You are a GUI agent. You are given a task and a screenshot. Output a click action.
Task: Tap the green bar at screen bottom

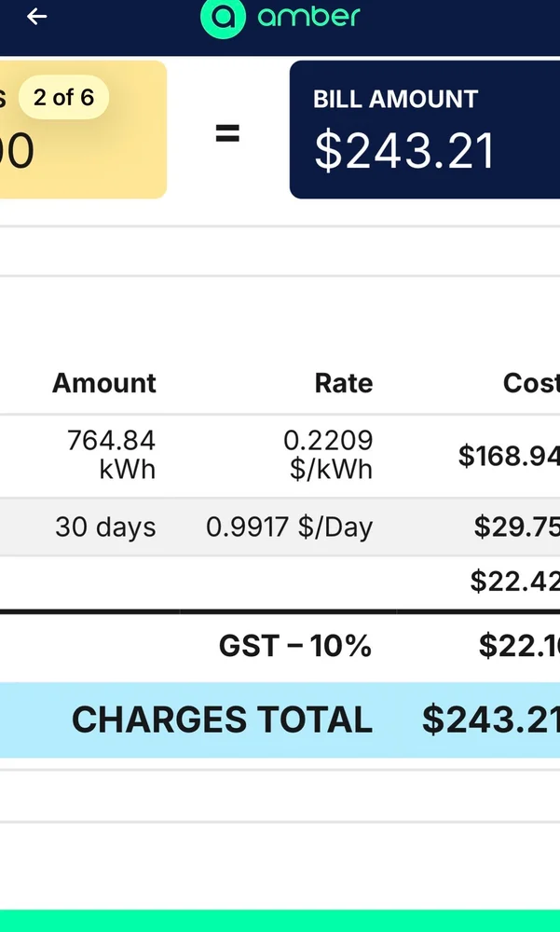280,921
